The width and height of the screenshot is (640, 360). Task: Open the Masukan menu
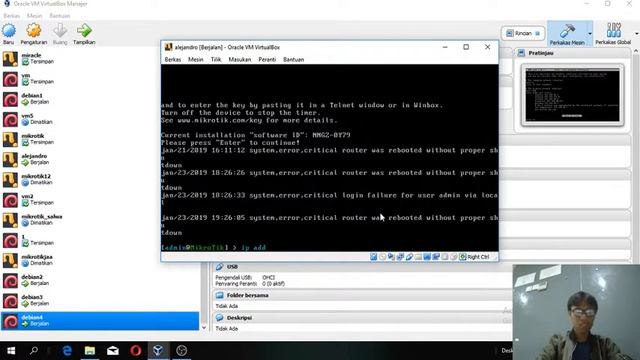[240, 60]
